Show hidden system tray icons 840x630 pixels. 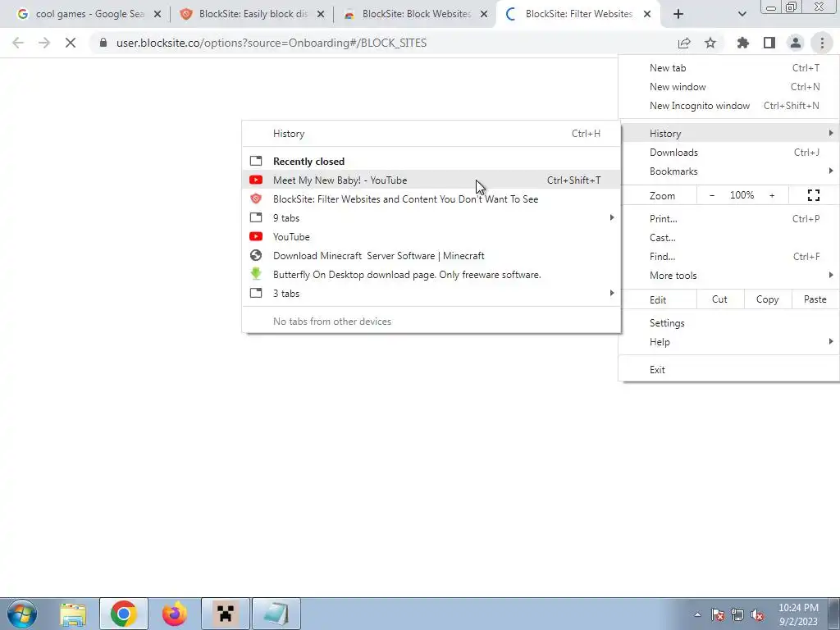697,614
